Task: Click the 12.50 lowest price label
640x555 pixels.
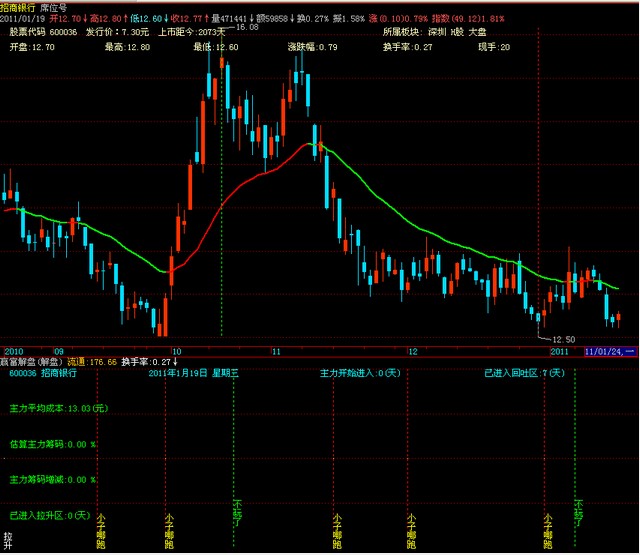Action: click(x=564, y=339)
